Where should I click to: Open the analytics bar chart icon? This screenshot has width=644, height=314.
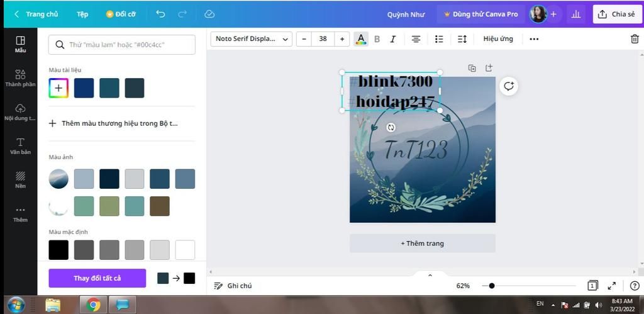[x=576, y=14]
